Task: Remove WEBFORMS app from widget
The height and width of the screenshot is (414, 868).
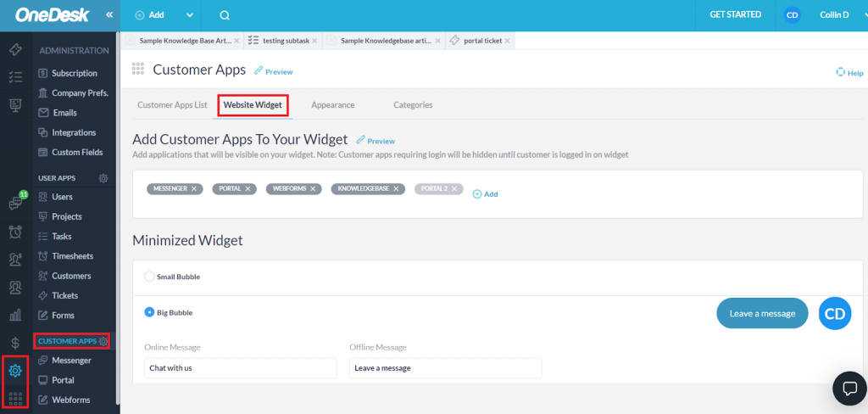Action: pyautogui.click(x=312, y=189)
